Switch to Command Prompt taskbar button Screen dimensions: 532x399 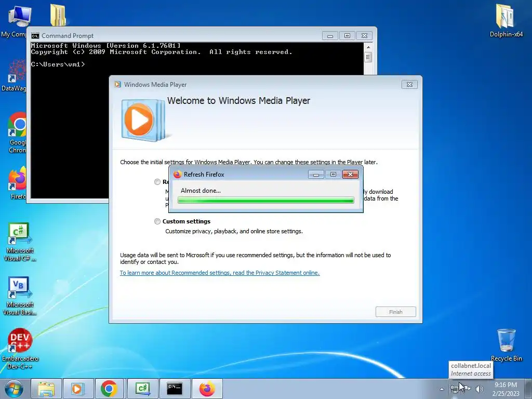[x=175, y=389]
